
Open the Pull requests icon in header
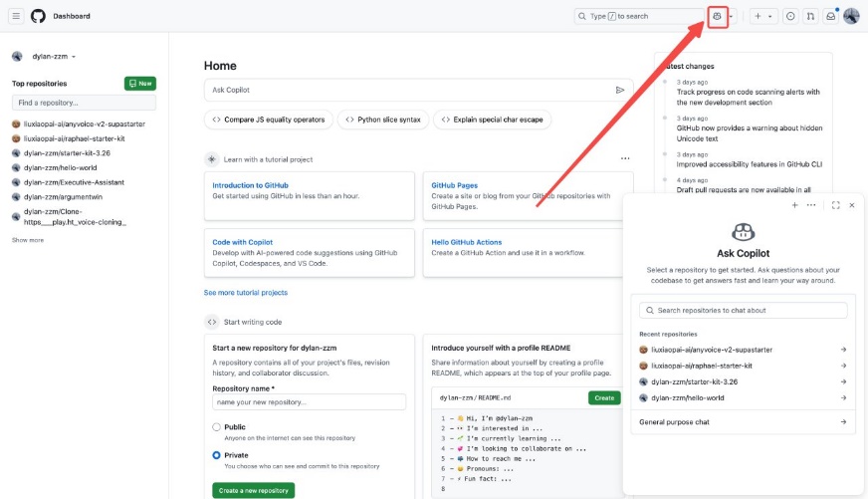[x=810, y=16]
